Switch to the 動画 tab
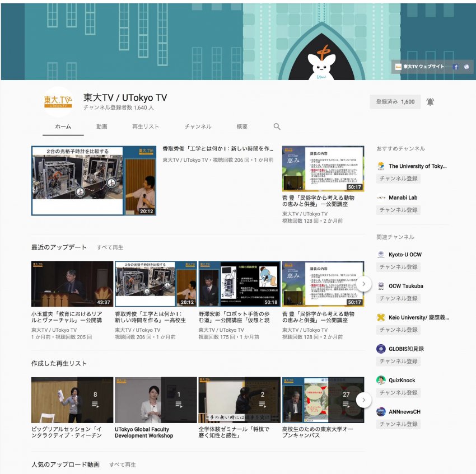Screen dimensions: 476x474 click(x=102, y=126)
